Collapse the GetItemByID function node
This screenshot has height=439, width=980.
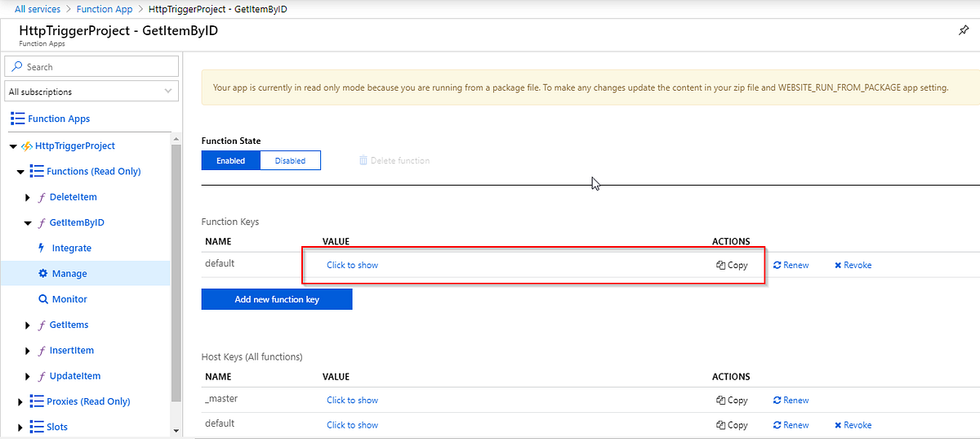pyautogui.click(x=29, y=222)
